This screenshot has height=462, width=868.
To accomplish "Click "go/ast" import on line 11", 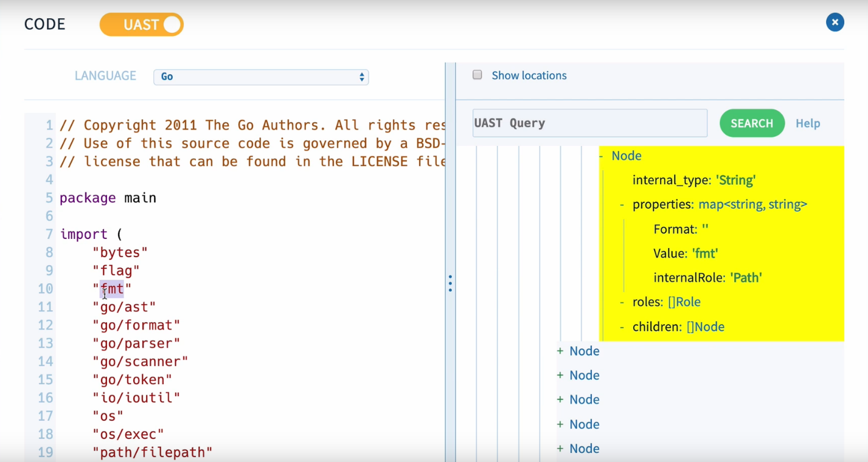I will point(124,307).
